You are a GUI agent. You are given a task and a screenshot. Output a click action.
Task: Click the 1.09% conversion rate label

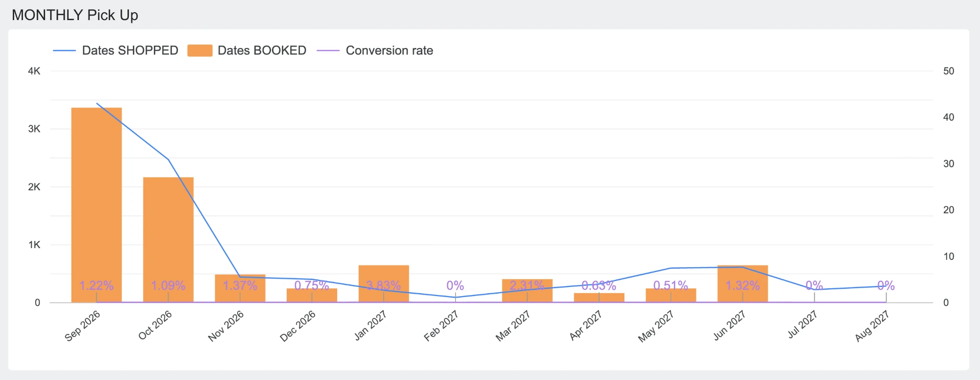click(168, 285)
